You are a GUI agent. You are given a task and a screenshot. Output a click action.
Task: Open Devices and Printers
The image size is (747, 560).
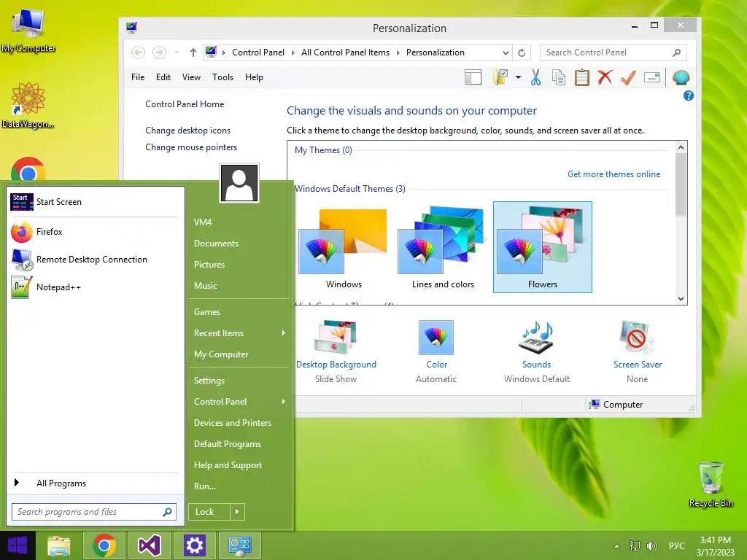pos(233,423)
